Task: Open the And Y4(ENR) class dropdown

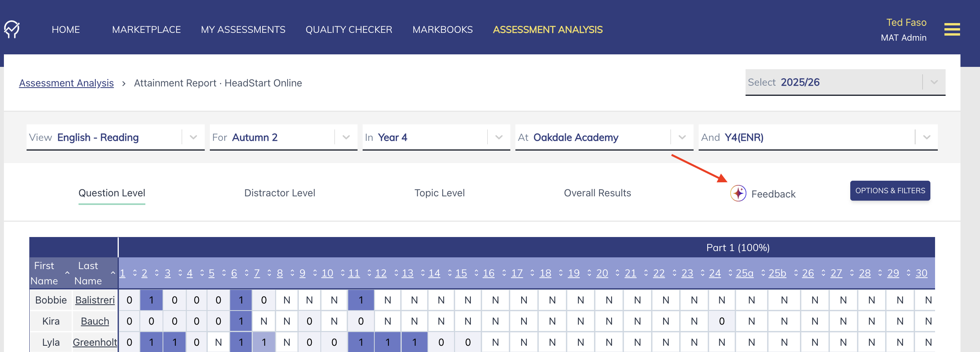Action: click(926, 137)
